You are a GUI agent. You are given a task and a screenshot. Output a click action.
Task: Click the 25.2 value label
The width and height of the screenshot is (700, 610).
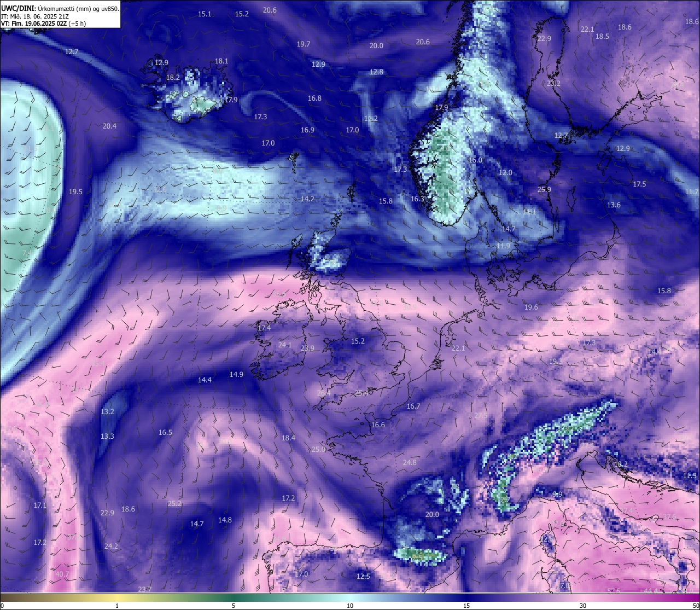coord(174,503)
